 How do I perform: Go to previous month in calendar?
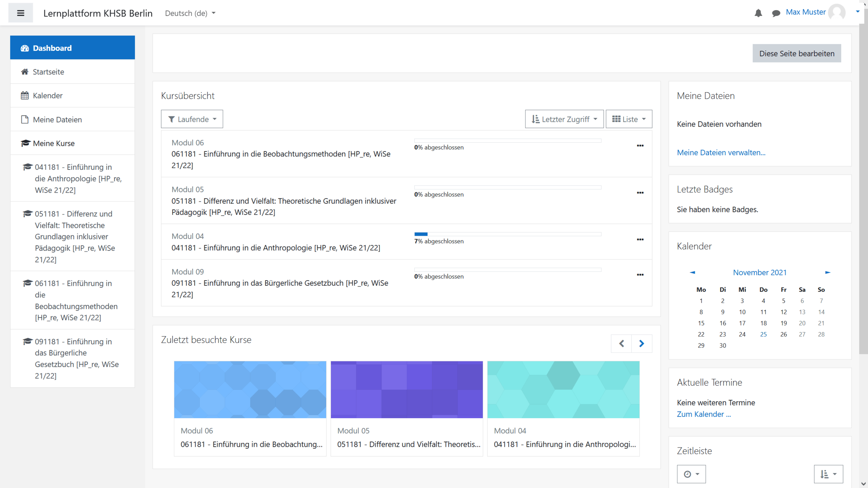click(692, 272)
